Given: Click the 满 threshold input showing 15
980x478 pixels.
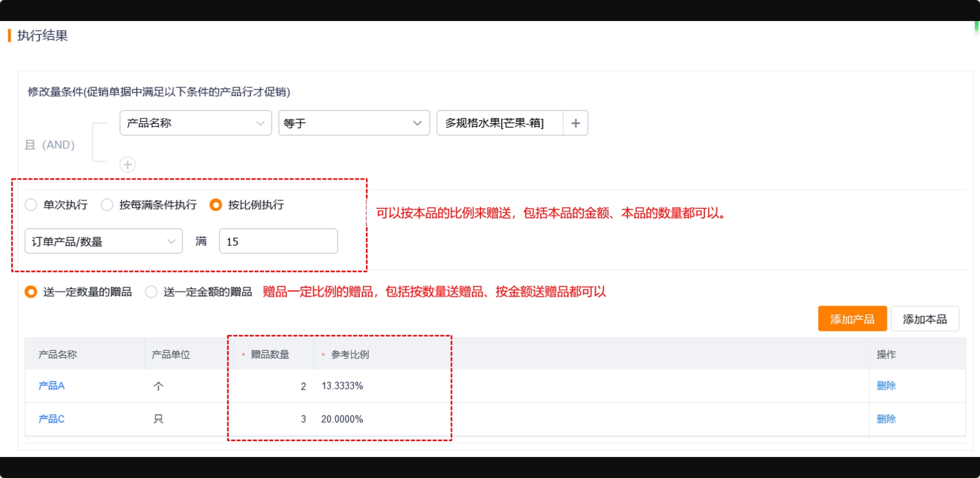Looking at the screenshot, I should pyautogui.click(x=278, y=241).
